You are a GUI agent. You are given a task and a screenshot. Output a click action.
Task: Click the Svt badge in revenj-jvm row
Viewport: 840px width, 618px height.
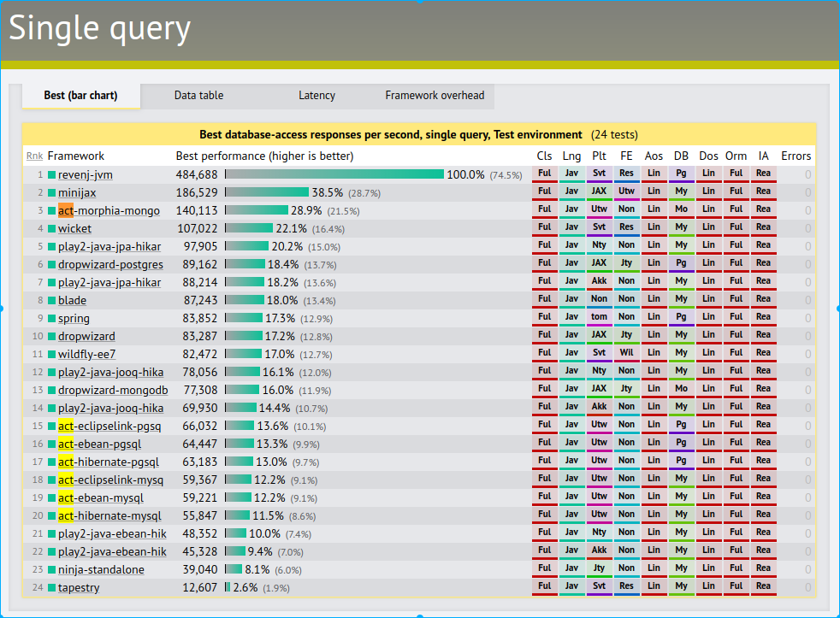pos(599,174)
